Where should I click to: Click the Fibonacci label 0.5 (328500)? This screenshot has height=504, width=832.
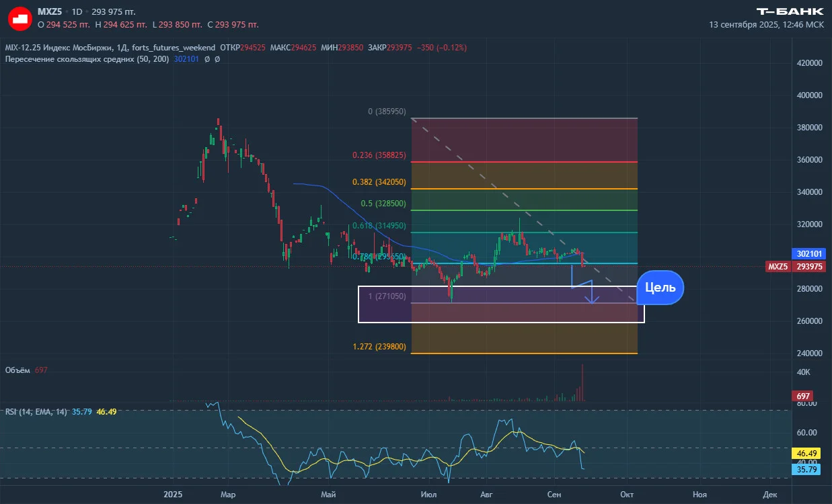(x=383, y=204)
